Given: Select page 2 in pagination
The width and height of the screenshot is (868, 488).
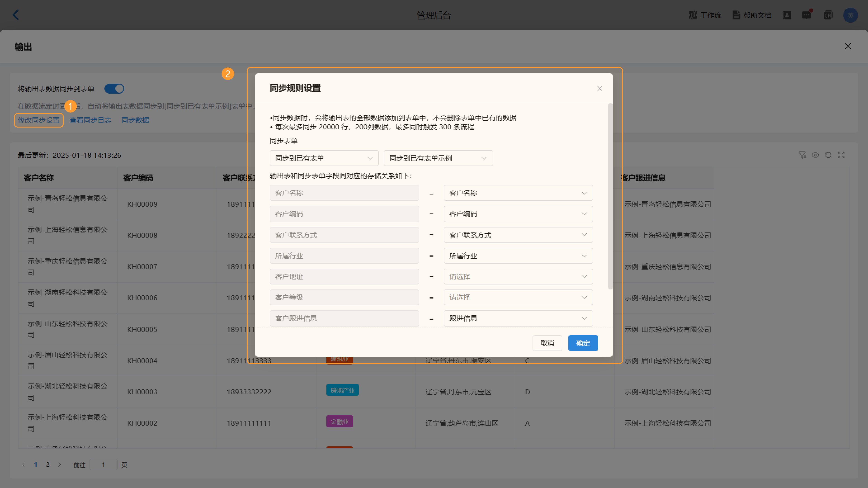Looking at the screenshot, I should 47,465.
